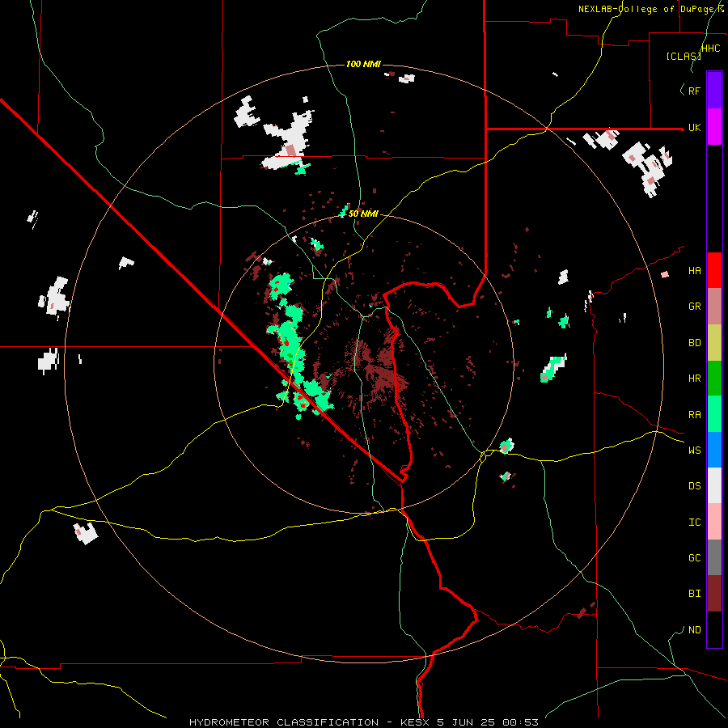728x728 pixels.
Task: Click the BD legend label
Action: tap(694, 343)
